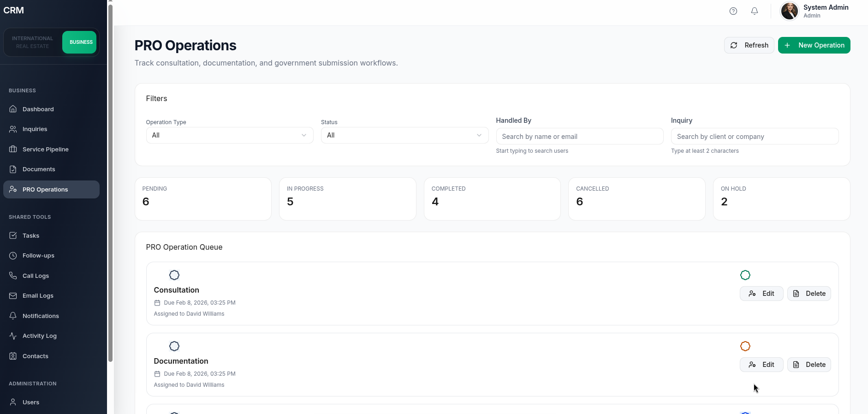Click the Service Pipeline briefcase icon
This screenshot has width=868, height=414.
13,149
